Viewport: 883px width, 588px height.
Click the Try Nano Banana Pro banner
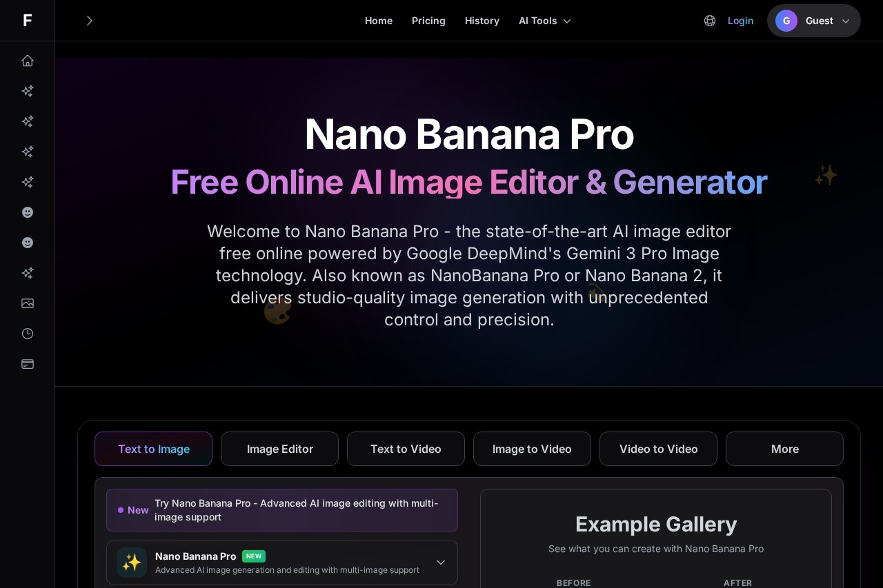282,510
